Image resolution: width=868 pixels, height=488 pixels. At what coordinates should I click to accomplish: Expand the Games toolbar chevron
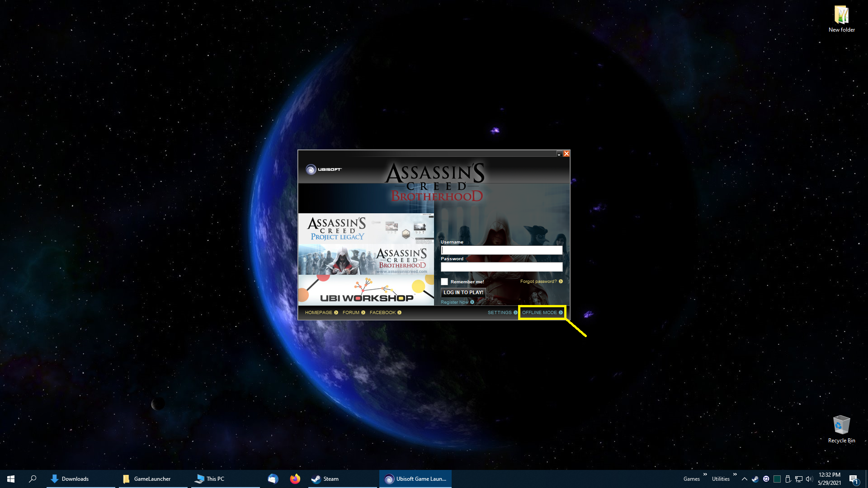click(705, 474)
